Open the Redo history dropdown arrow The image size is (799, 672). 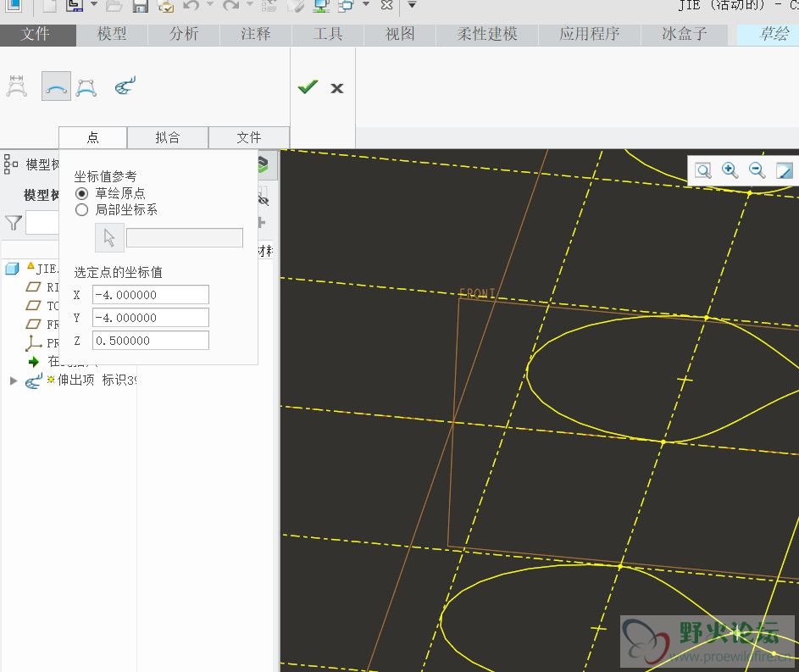point(250,4)
